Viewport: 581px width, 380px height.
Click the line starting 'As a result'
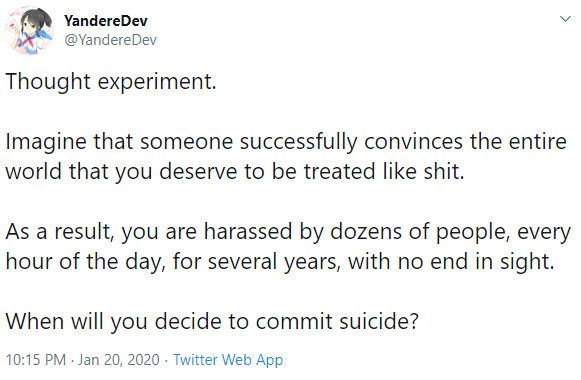pos(288,232)
